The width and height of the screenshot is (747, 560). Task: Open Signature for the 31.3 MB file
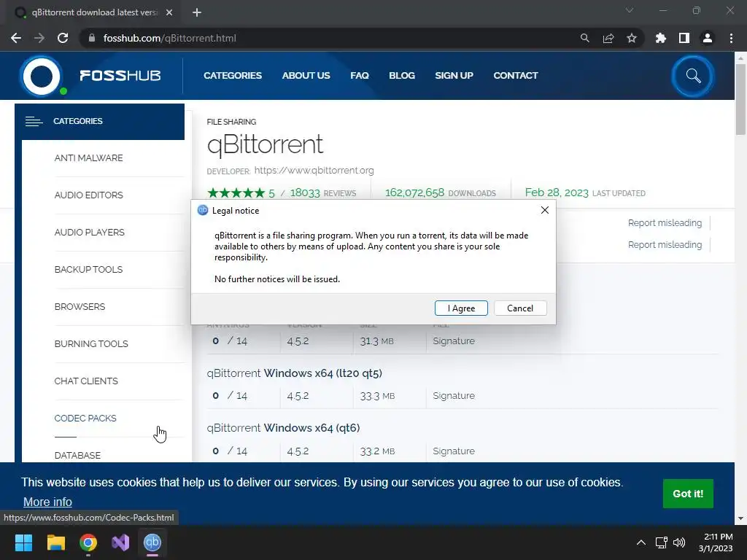point(454,341)
